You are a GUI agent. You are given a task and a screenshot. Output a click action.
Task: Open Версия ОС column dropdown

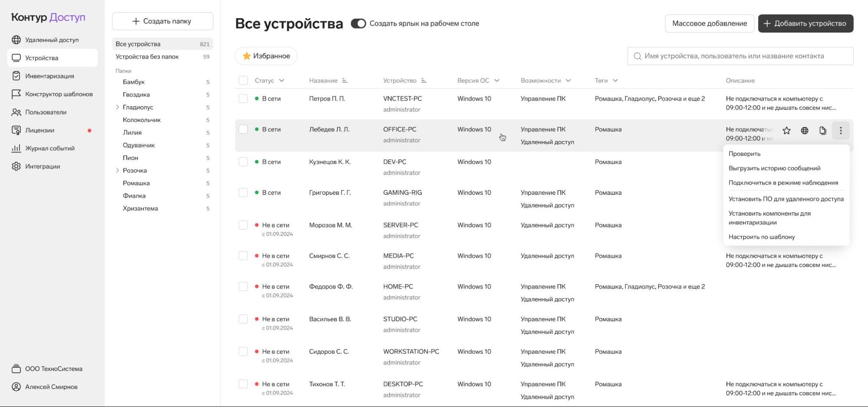497,81
